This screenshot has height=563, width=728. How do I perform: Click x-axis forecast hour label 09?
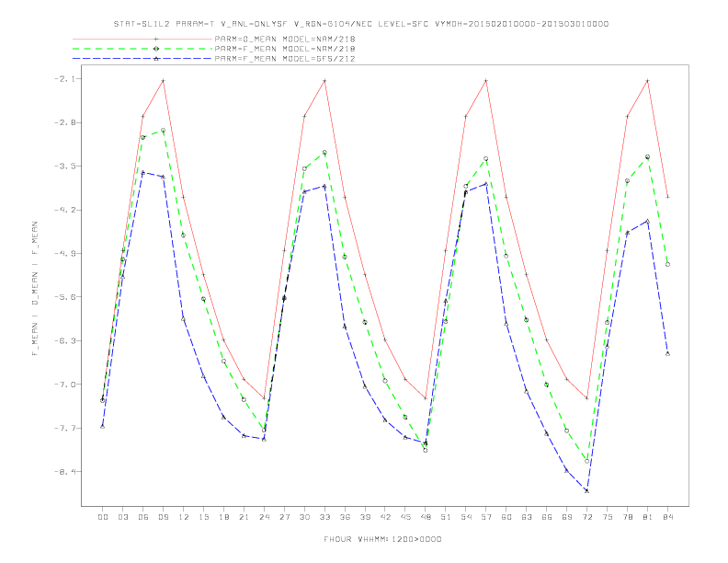pyautogui.click(x=164, y=517)
